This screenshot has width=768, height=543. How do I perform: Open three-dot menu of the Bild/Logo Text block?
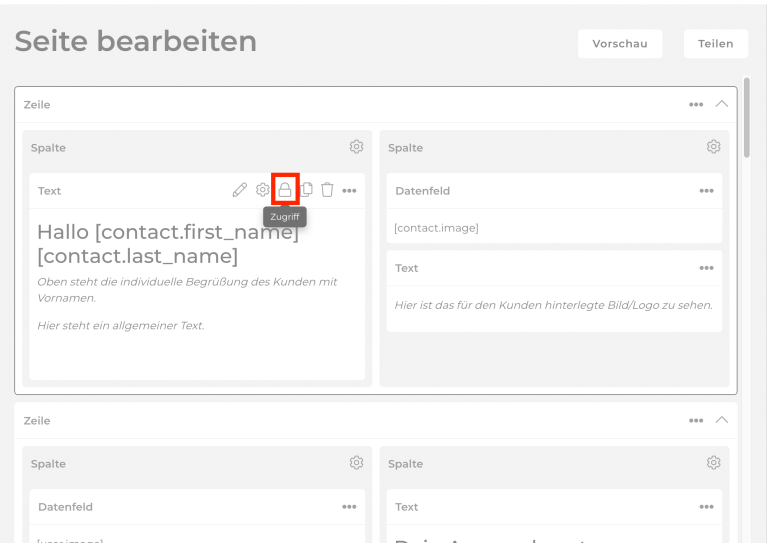click(706, 268)
